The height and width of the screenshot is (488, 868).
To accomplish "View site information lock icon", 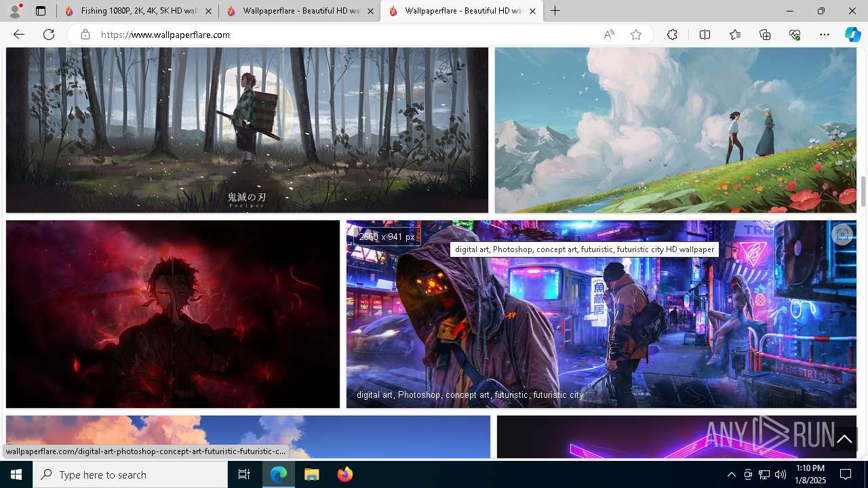I will (85, 35).
